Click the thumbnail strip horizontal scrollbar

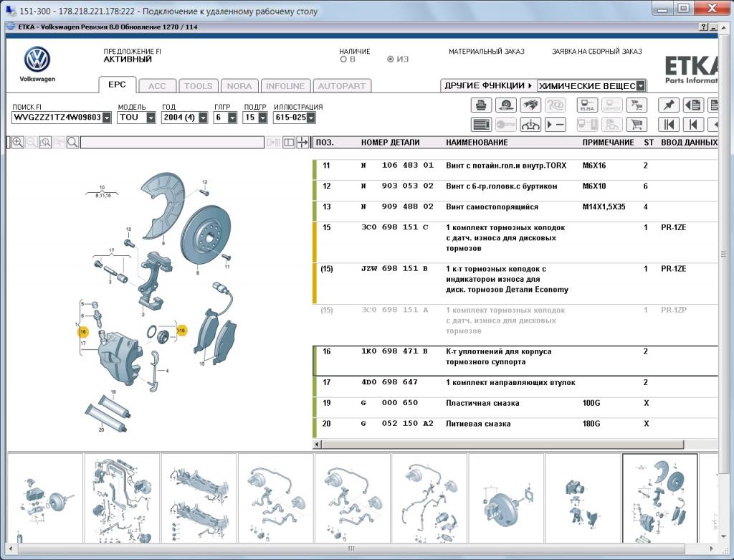351,549
